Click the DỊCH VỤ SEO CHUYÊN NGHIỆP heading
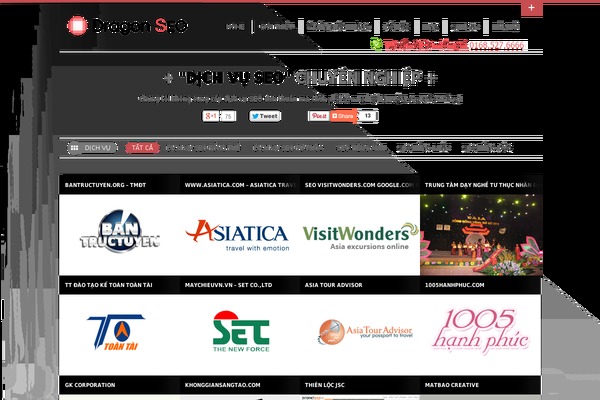The height and width of the screenshot is (400, 600). point(300,78)
